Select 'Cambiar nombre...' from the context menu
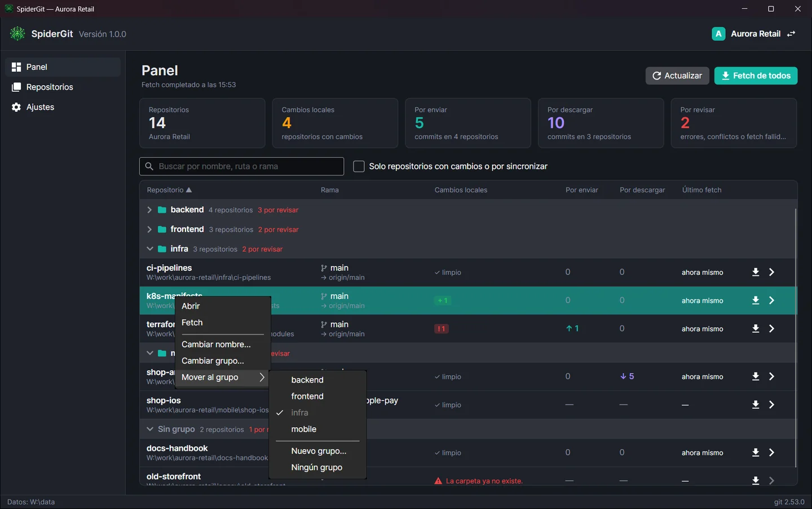This screenshot has height=509, width=812. pyautogui.click(x=223, y=344)
